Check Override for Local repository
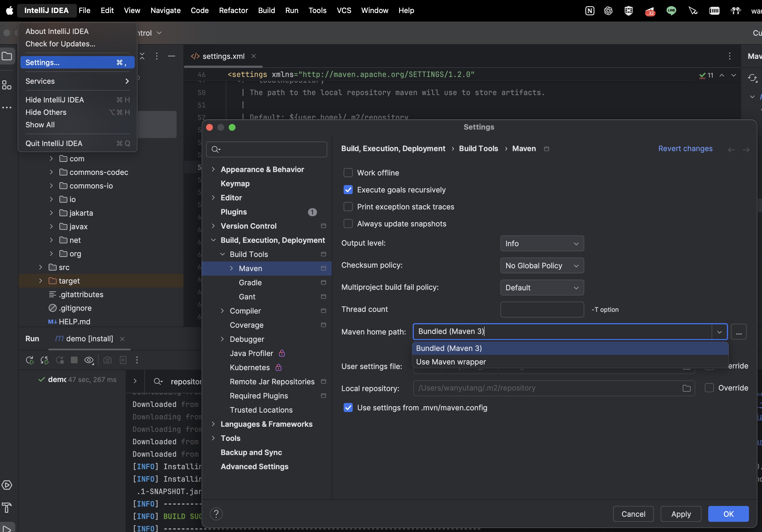 (x=709, y=388)
